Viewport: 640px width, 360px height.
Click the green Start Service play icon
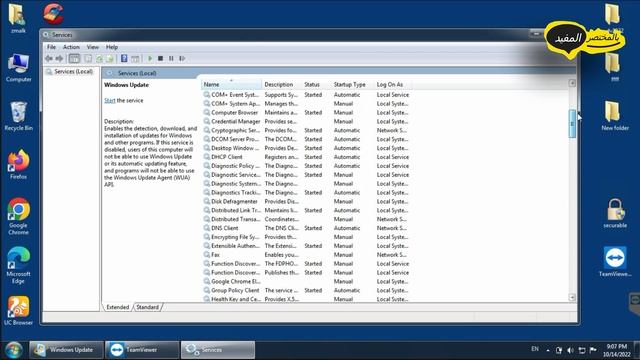[150, 59]
